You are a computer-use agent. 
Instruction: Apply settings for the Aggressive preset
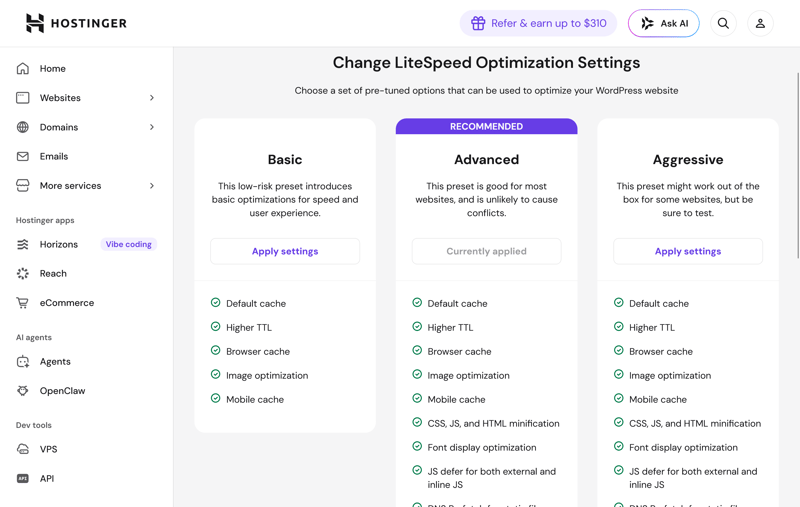(688, 251)
